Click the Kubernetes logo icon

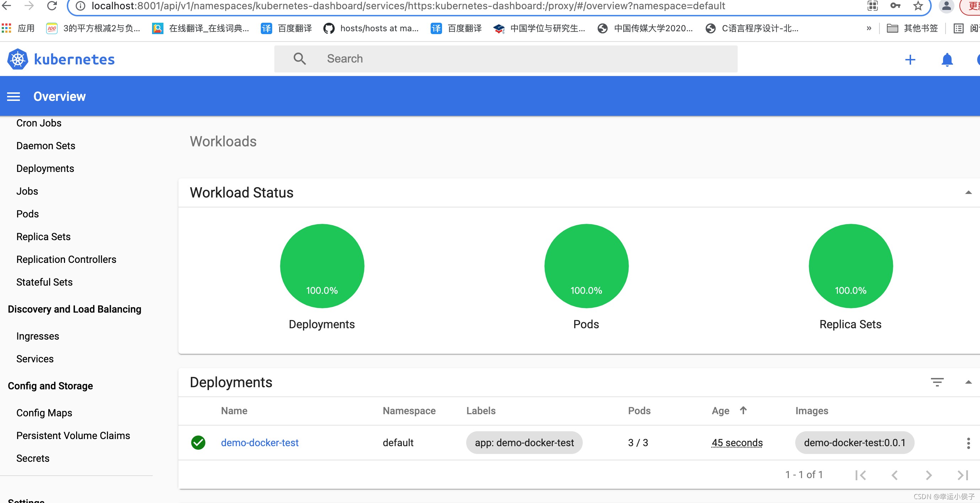[17, 59]
